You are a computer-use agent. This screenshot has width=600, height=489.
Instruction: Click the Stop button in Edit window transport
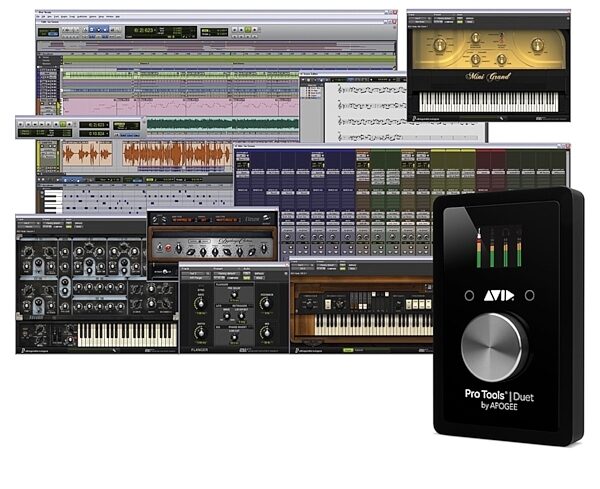pos(241,29)
